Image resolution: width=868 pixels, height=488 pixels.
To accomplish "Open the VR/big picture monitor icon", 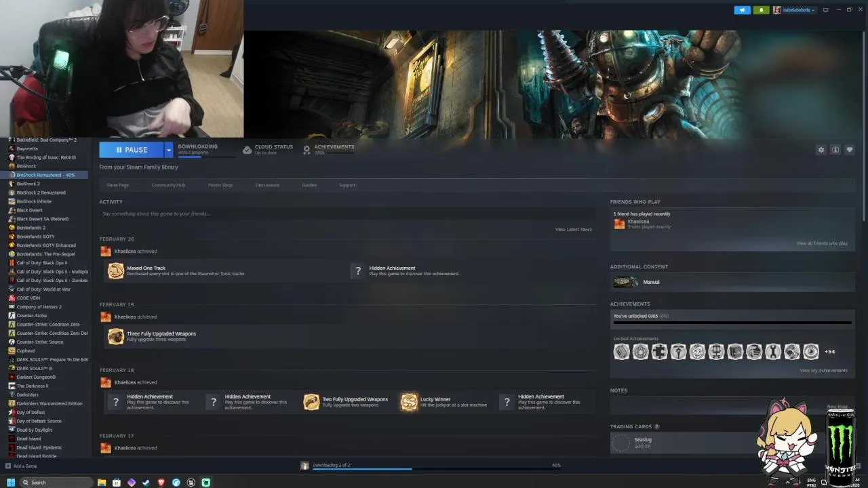I will point(825,10).
